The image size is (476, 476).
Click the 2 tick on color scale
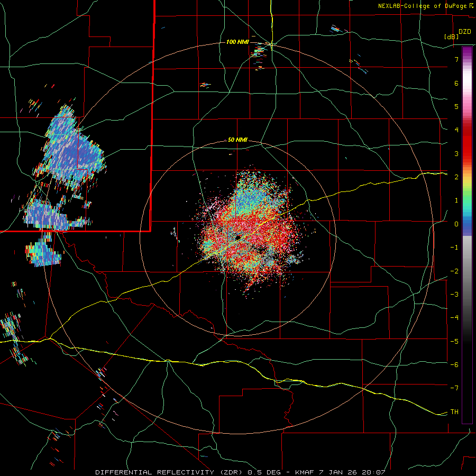(456, 177)
